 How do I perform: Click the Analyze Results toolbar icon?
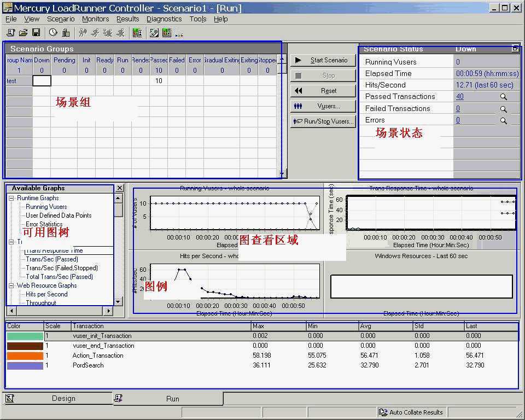pyautogui.click(x=137, y=32)
